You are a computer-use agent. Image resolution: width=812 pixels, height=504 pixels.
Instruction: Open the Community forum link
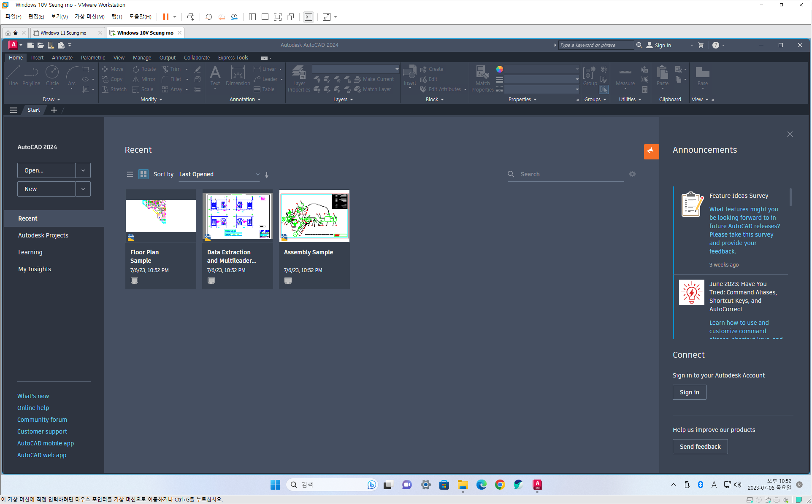(42, 420)
